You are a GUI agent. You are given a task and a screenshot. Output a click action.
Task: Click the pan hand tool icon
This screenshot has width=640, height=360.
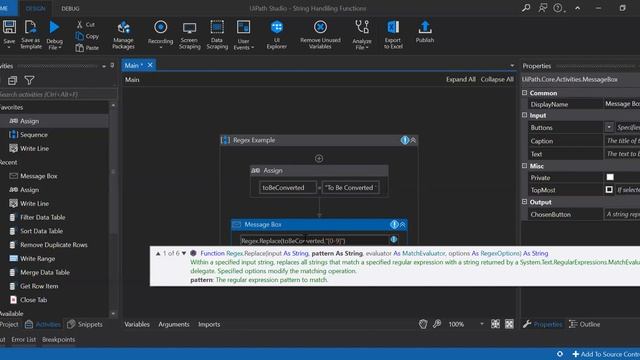(423, 324)
